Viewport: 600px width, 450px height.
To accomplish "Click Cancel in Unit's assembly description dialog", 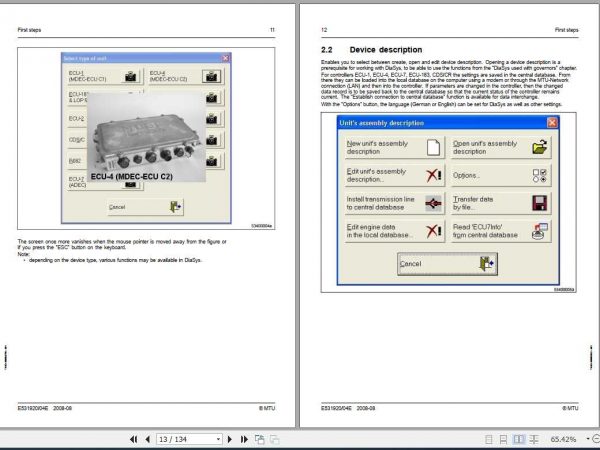I will pyautogui.click(x=447, y=264).
